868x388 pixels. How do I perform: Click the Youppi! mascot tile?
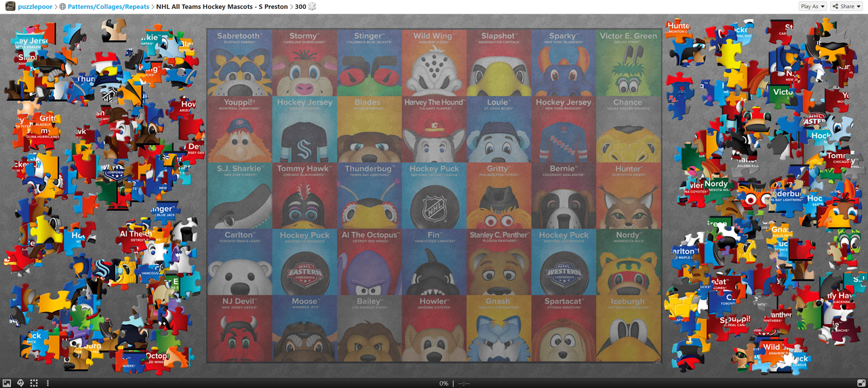[x=239, y=129]
